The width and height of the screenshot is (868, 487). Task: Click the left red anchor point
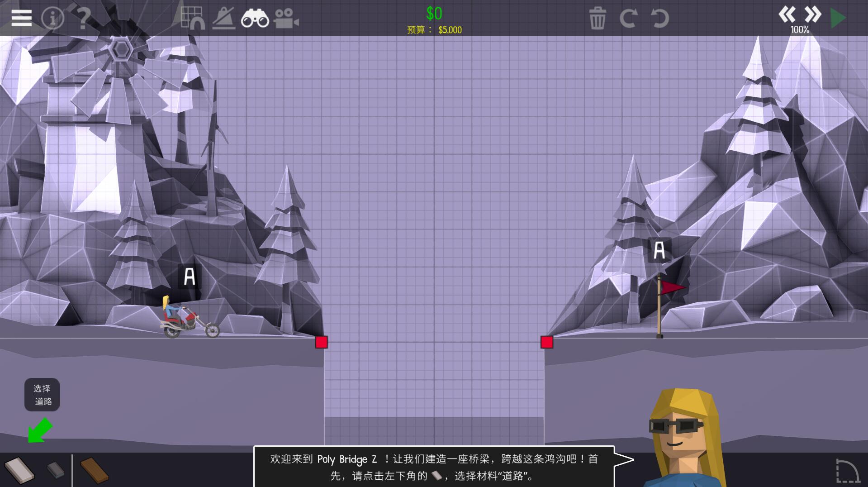321,342
